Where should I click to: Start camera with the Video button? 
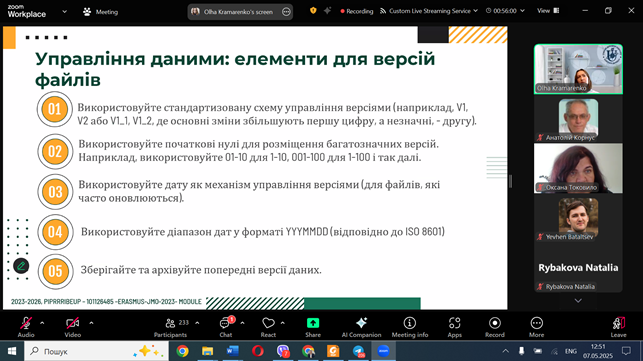click(x=73, y=327)
